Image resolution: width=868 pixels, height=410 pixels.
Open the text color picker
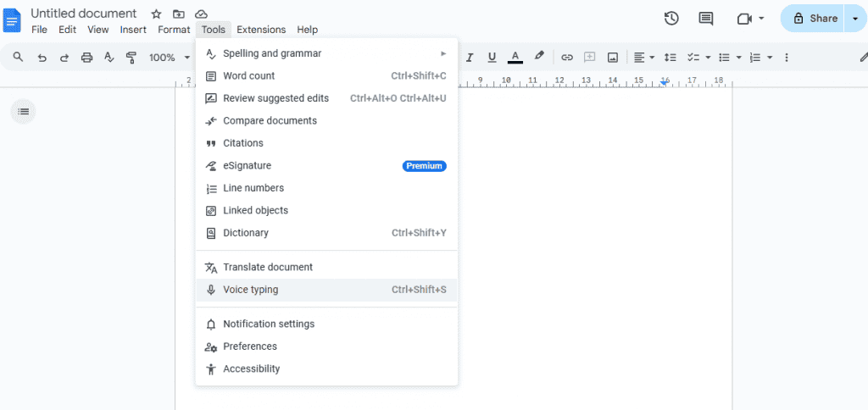tap(515, 58)
